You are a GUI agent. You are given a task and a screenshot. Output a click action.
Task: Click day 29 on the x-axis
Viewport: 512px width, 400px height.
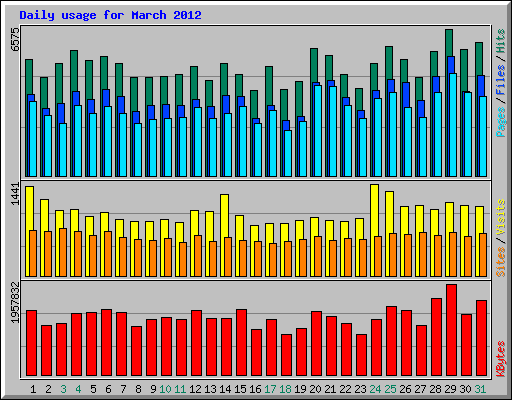click(x=450, y=389)
